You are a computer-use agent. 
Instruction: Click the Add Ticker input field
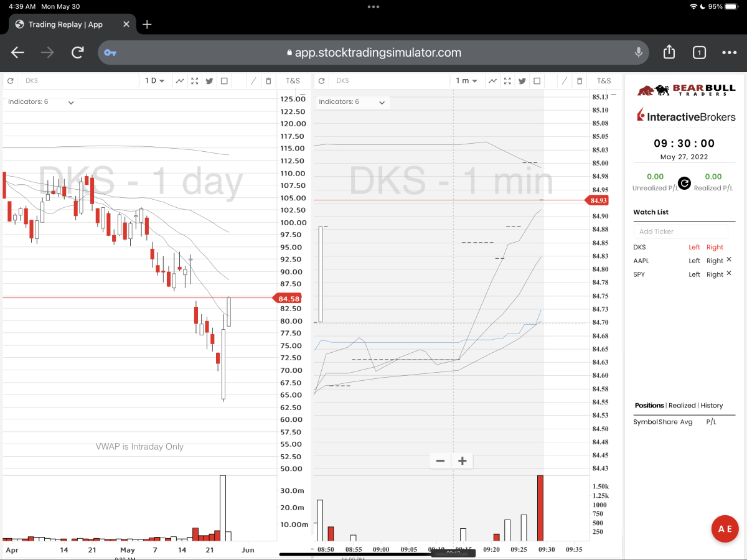point(684,231)
